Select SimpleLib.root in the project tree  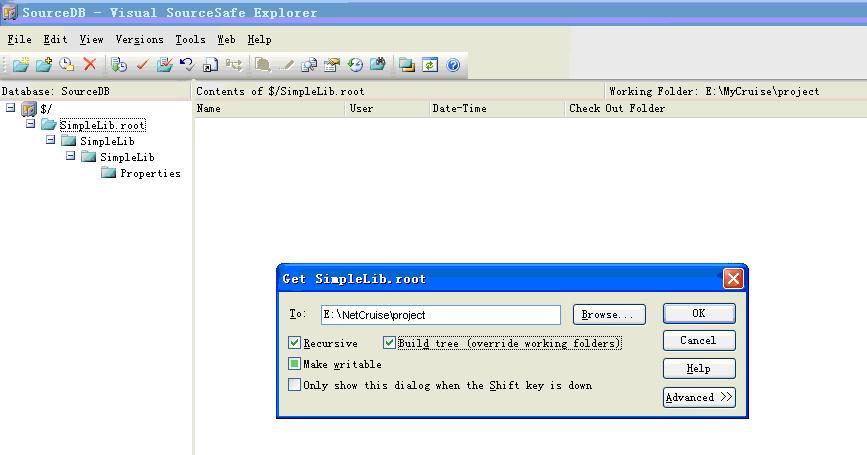click(x=102, y=125)
